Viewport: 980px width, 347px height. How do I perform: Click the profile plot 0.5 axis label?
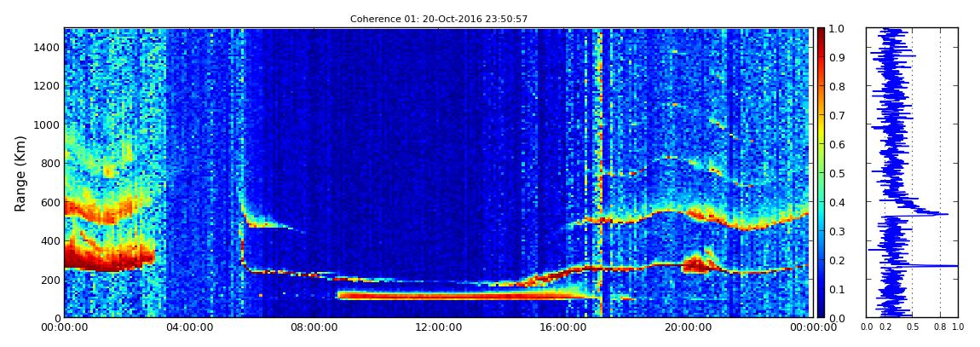pos(912,327)
